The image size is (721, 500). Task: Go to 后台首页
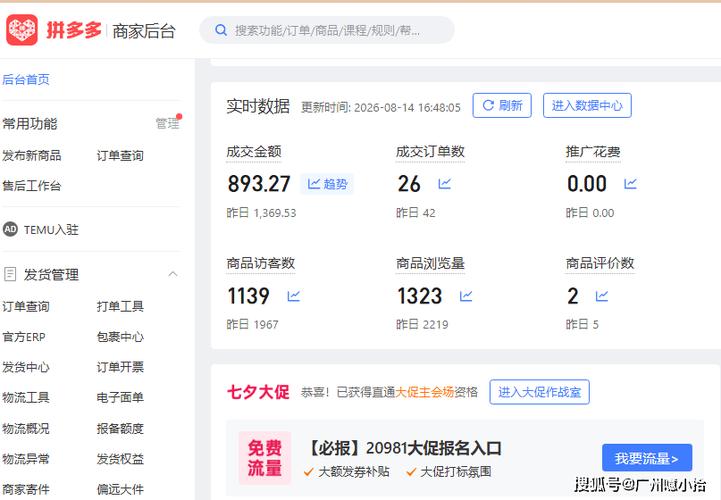point(26,80)
